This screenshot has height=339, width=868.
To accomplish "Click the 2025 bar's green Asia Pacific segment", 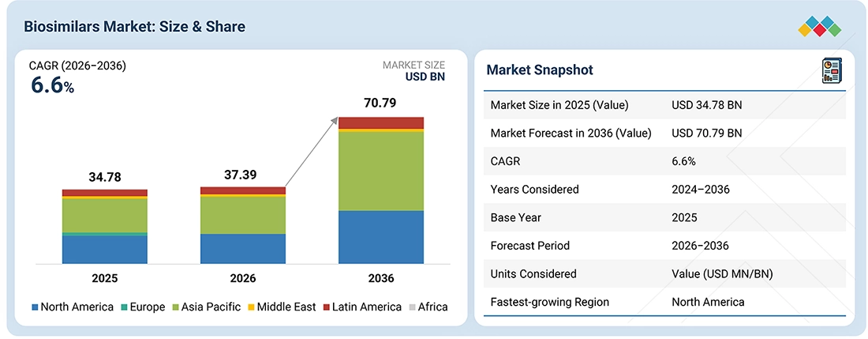I will pos(105,216).
